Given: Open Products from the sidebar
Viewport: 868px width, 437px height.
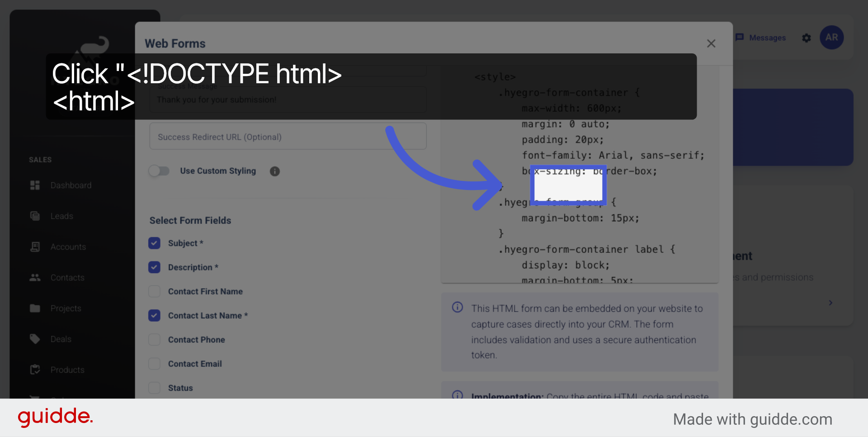Looking at the screenshot, I should [35, 370].
